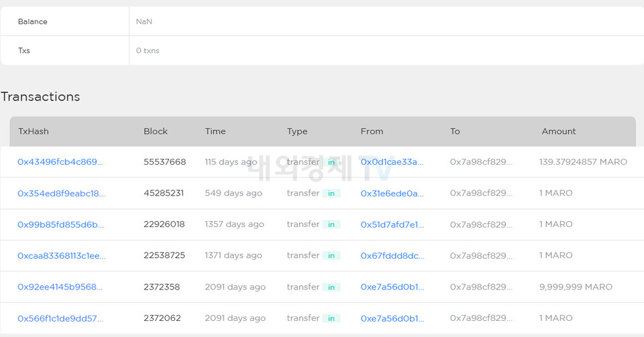
Task: Open transaction hash 0x354ed8f9eabc18...
Action: 61,193
